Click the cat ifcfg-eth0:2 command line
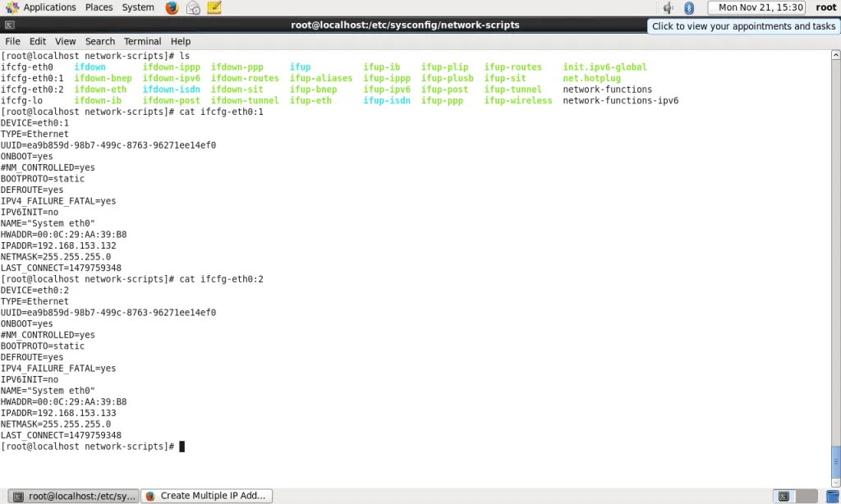 [x=132, y=279]
